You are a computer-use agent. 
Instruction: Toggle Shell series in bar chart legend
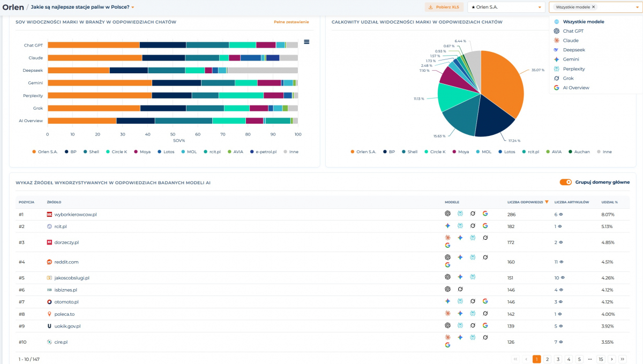(x=90, y=151)
